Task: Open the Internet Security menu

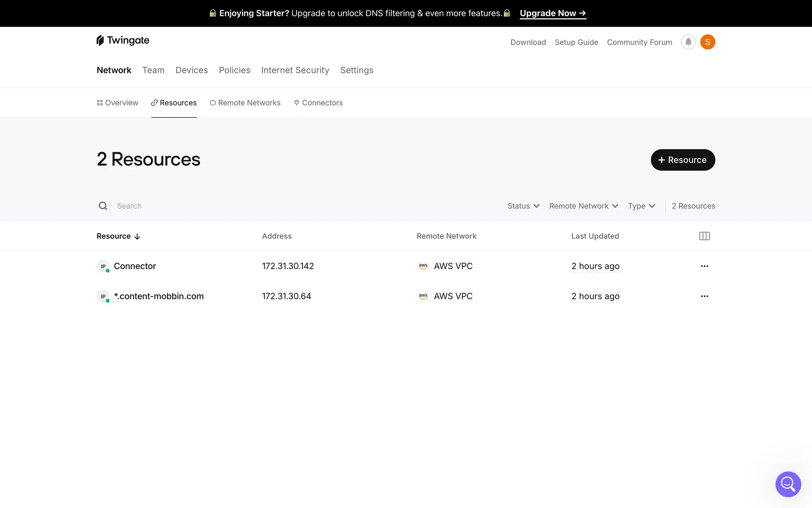Action: (295, 70)
